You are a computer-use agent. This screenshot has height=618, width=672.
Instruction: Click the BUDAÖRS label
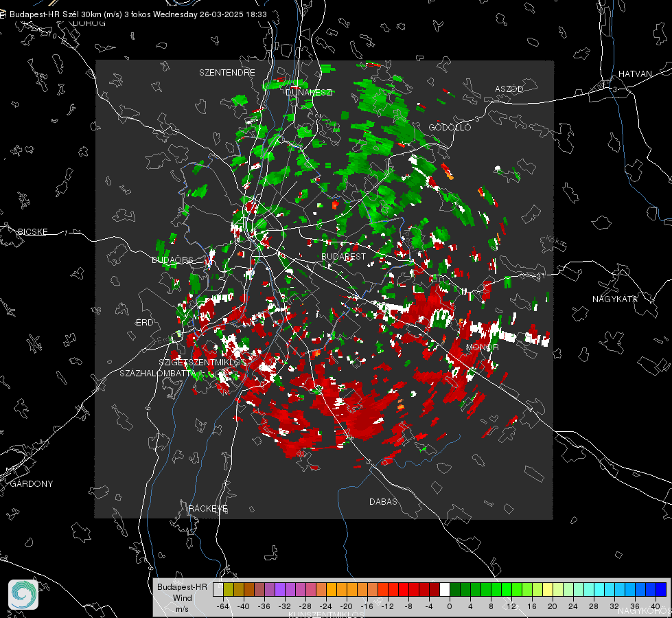(x=172, y=260)
